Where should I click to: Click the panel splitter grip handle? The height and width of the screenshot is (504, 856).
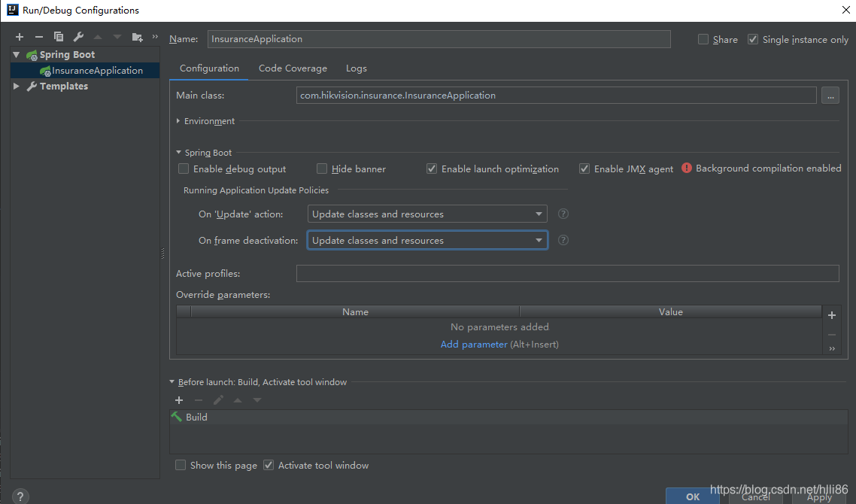point(162,254)
